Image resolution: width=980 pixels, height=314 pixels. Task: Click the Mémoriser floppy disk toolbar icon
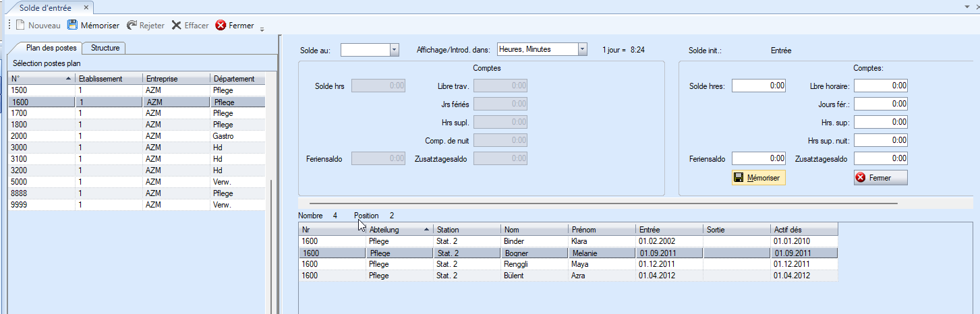tap(72, 26)
